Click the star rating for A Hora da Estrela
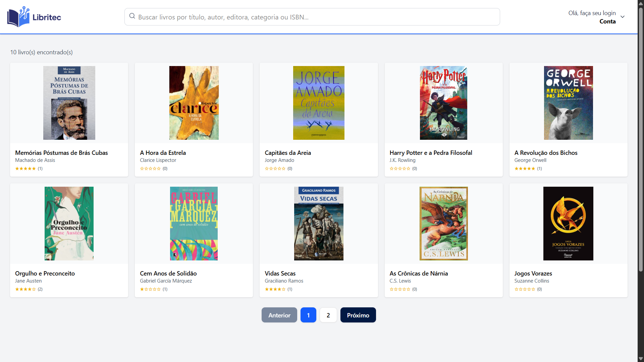This screenshot has width=644, height=362. [x=150, y=169]
